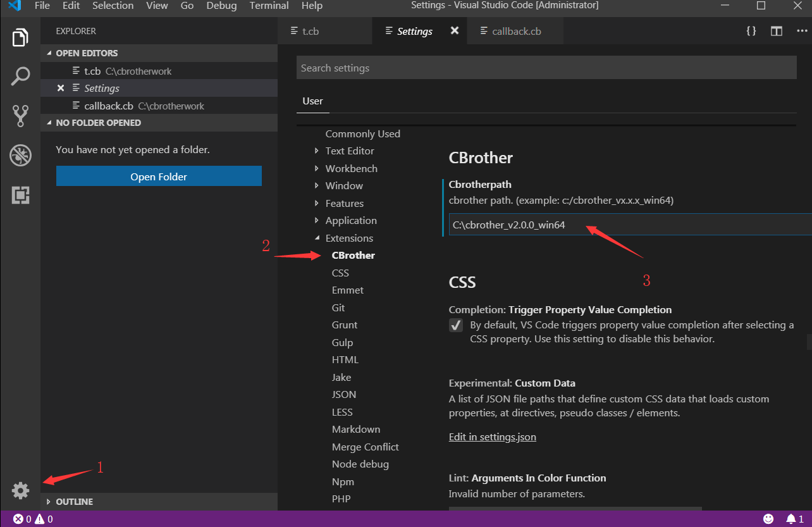Click the Split Editor icon
812x527 pixels.
pos(777,31)
